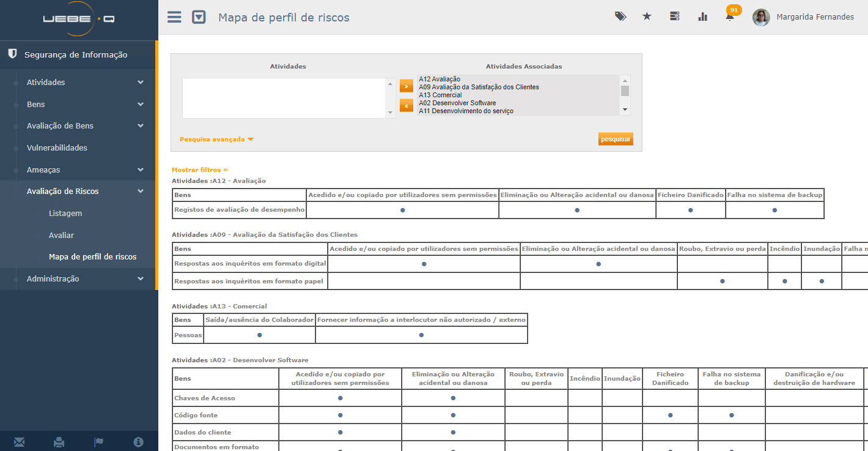Click the star favorites icon
This screenshot has height=451, width=868.
(x=647, y=17)
